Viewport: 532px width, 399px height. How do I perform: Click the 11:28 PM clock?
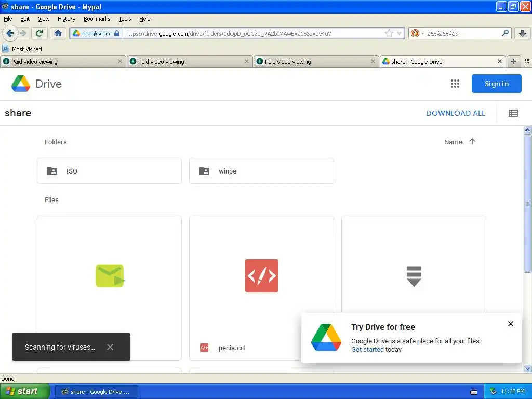point(513,392)
